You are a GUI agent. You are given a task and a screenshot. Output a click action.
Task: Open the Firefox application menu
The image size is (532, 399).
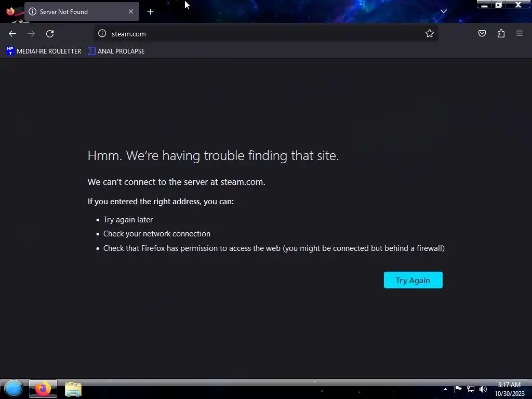[x=520, y=33]
